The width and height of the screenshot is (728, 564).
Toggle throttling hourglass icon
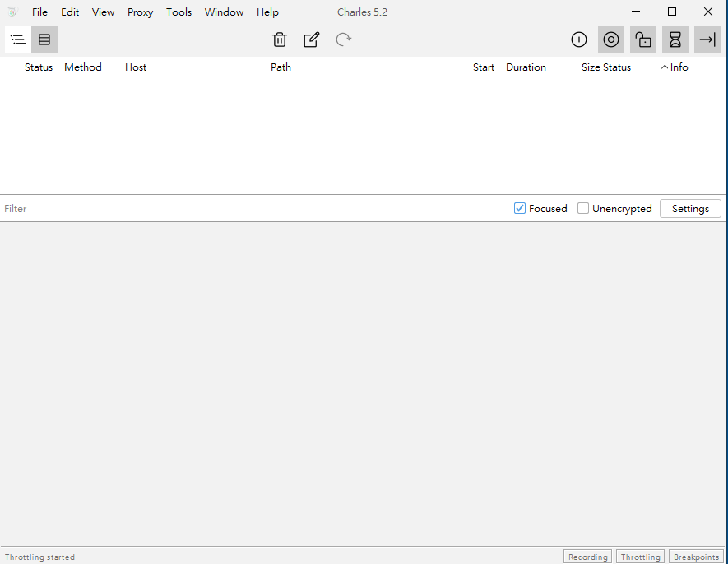675,39
